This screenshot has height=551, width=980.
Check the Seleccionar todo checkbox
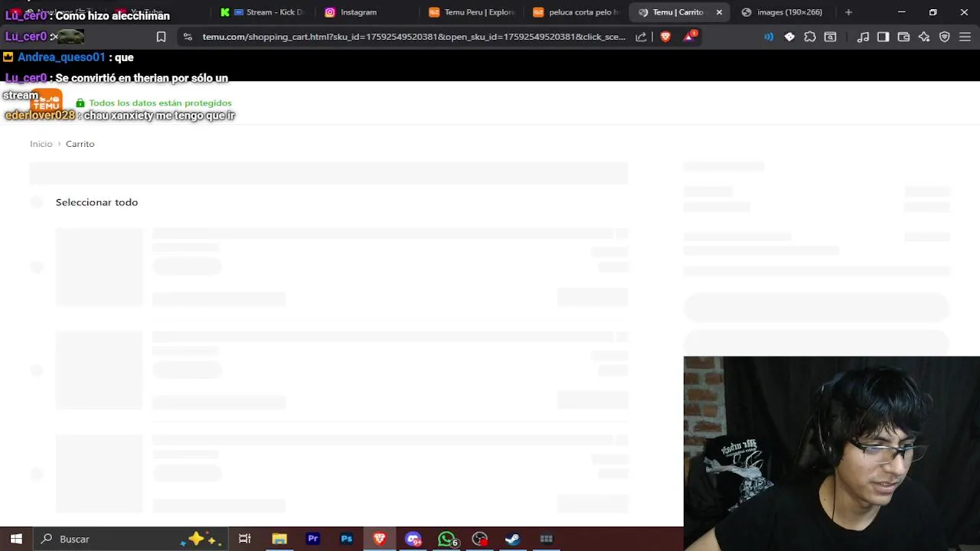tap(37, 202)
